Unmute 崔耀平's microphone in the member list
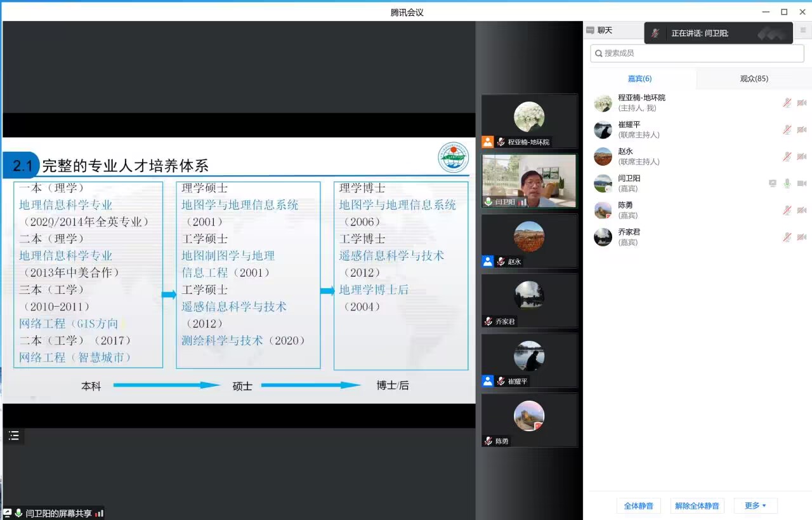Screen dimensions: 812x520 (787, 130)
